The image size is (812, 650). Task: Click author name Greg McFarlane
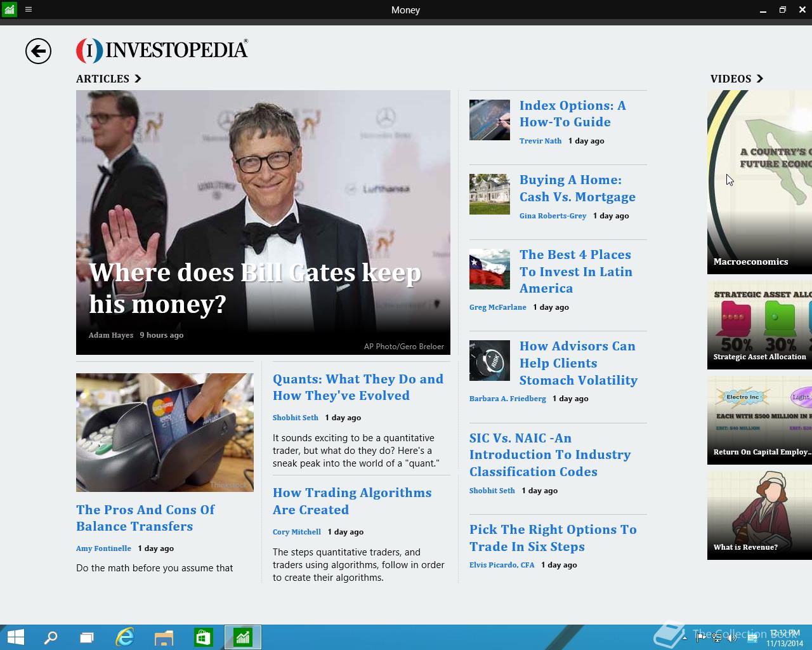point(498,307)
